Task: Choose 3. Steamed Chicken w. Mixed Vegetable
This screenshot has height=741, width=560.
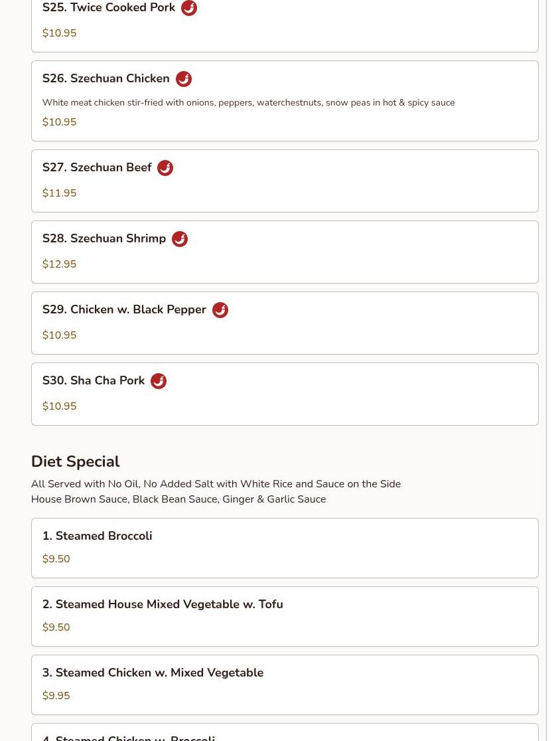Action: (285, 685)
